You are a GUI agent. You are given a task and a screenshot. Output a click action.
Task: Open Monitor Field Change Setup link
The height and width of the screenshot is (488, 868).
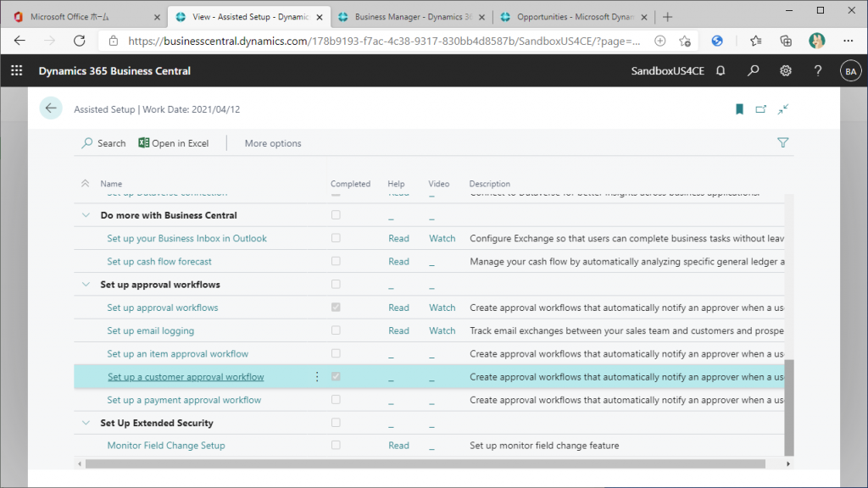(166, 446)
